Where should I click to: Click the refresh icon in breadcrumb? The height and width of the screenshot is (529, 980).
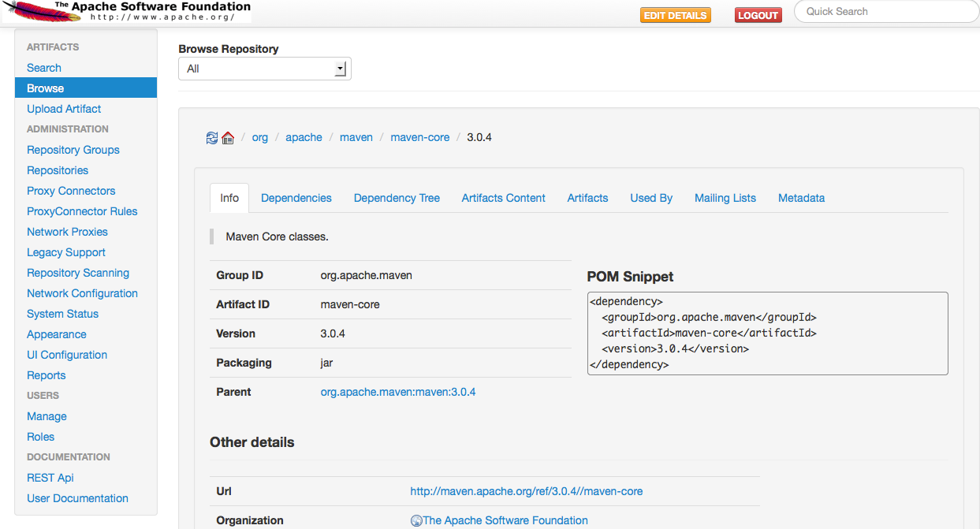coord(211,137)
